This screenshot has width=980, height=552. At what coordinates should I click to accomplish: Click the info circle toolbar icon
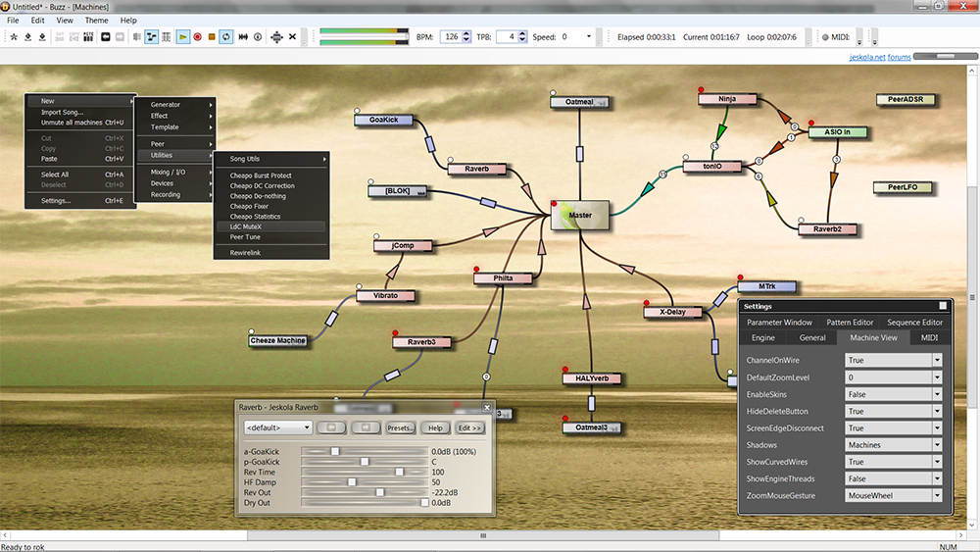pos(258,37)
